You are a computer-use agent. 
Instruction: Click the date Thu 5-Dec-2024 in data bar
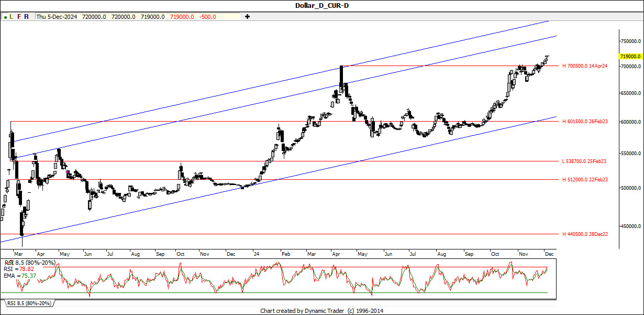click(x=57, y=17)
